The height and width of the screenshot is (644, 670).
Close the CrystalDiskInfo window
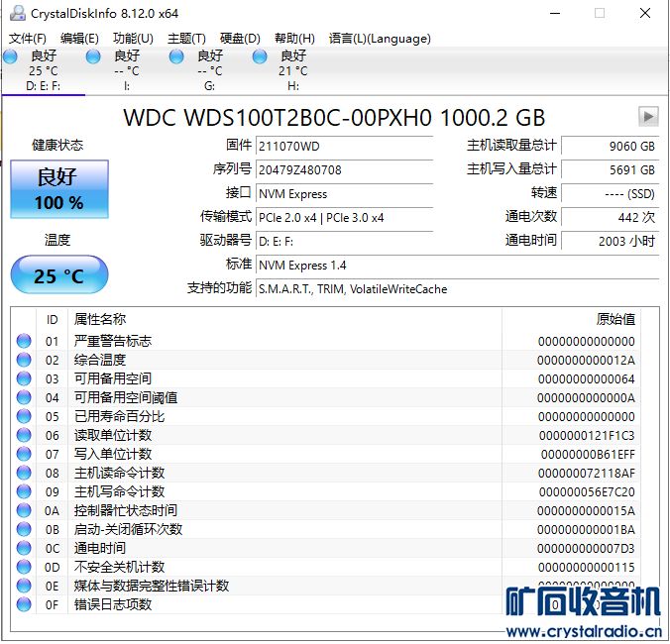click(645, 13)
